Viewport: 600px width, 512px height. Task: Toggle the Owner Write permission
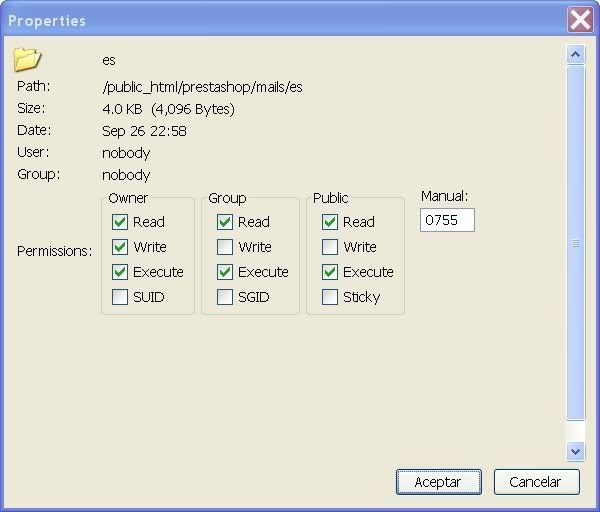[120, 247]
